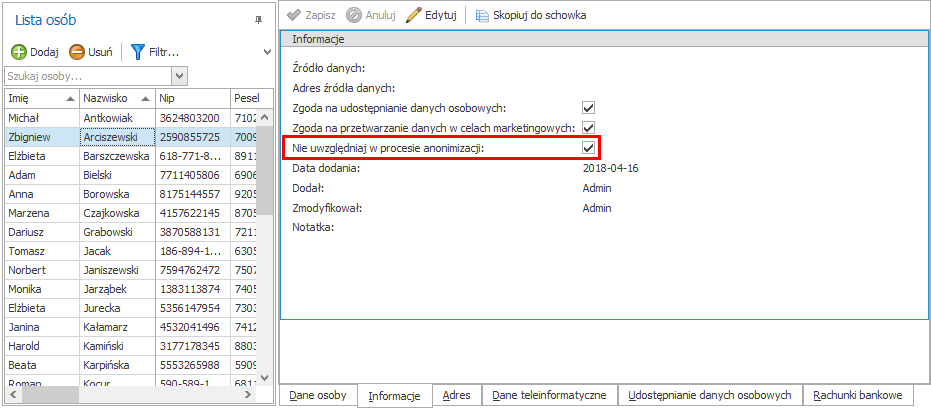The height and width of the screenshot is (408, 931).
Task: Select the Arciszewski row in the list
Action: tap(116, 137)
